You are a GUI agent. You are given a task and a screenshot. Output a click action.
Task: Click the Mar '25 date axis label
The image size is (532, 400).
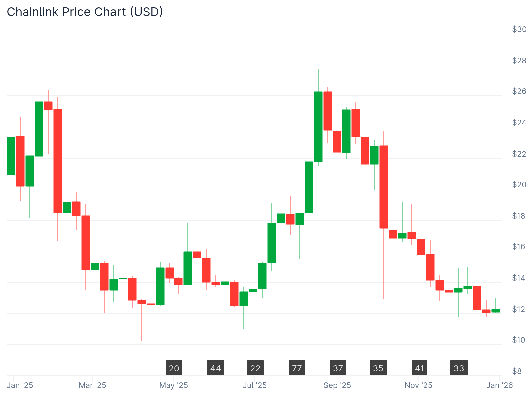pos(92,385)
